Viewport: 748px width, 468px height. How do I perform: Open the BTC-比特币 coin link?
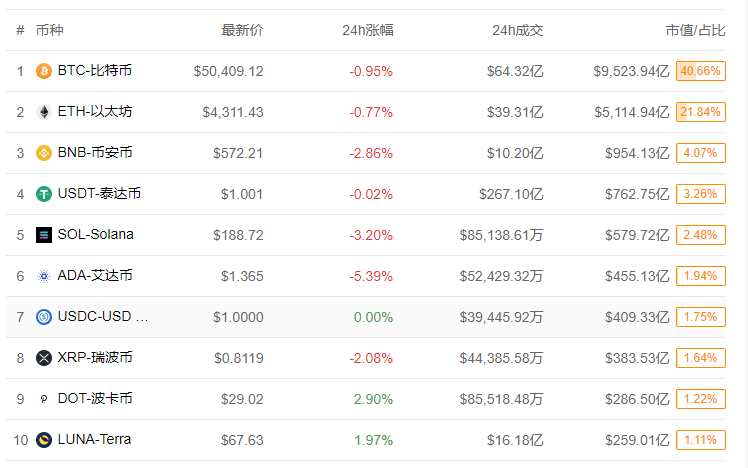pos(94,71)
